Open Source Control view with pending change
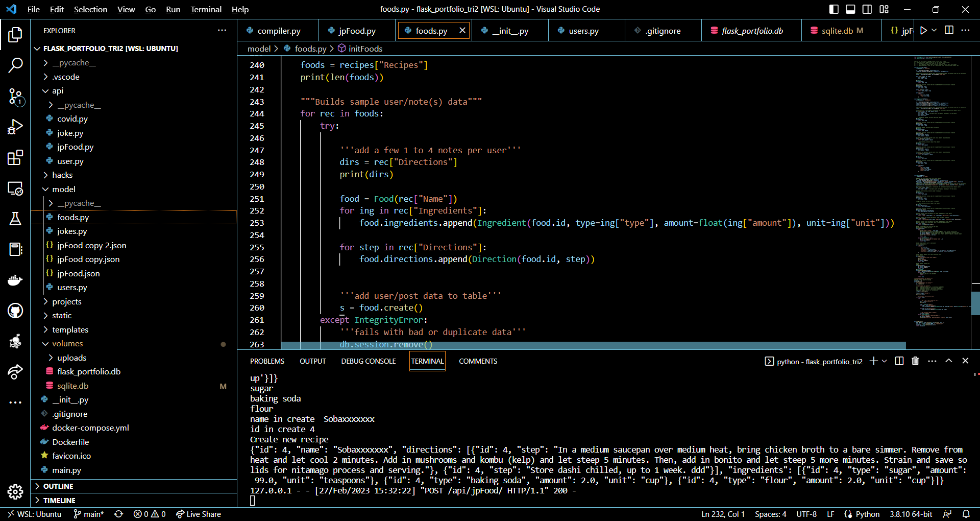The width and height of the screenshot is (980, 521). coord(15,96)
